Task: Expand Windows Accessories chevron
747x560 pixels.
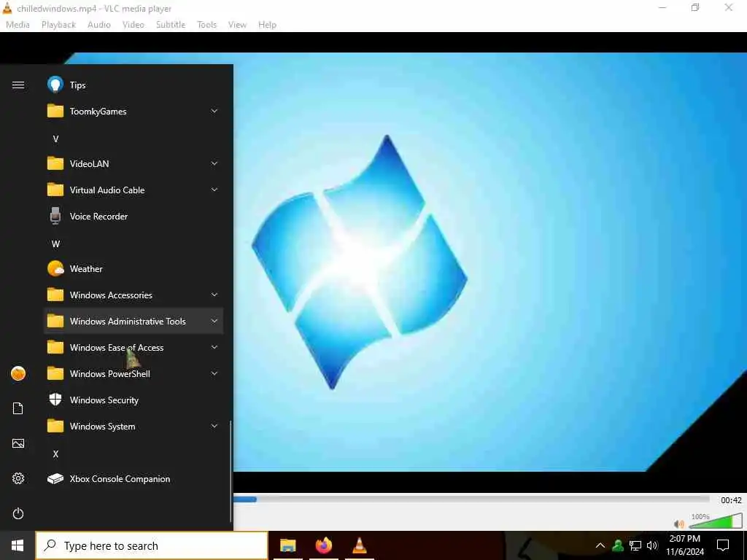Action: pyautogui.click(x=214, y=295)
